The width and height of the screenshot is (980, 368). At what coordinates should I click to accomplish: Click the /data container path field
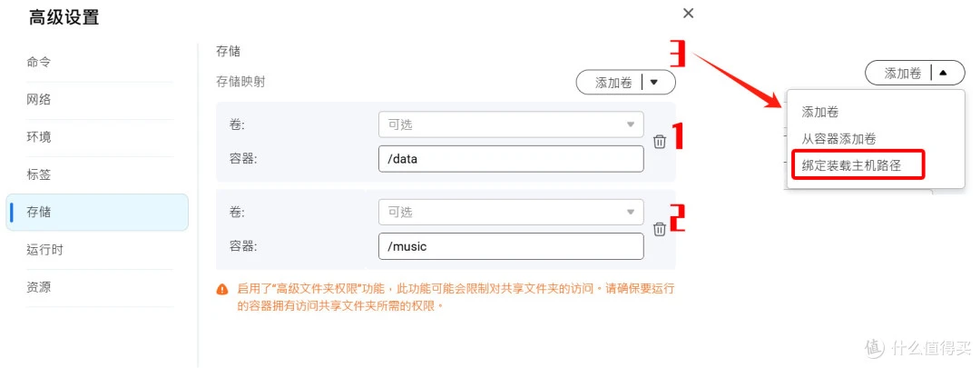(x=511, y=159)
